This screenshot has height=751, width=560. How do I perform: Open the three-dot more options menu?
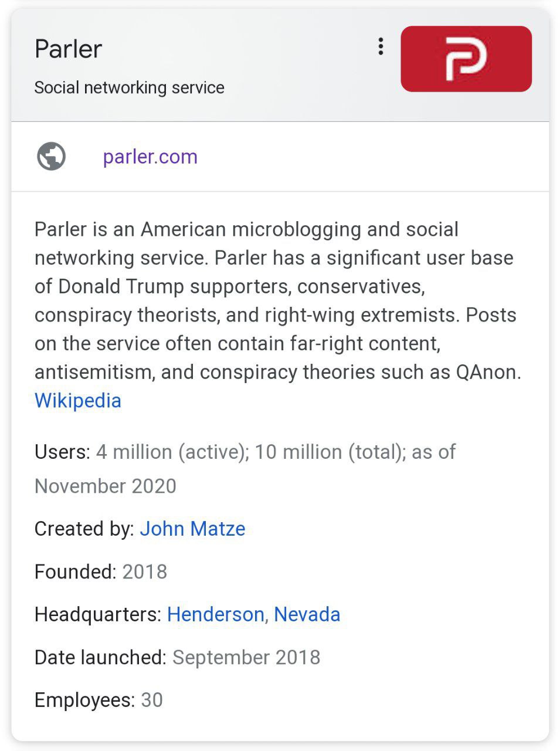pos(381,47)
